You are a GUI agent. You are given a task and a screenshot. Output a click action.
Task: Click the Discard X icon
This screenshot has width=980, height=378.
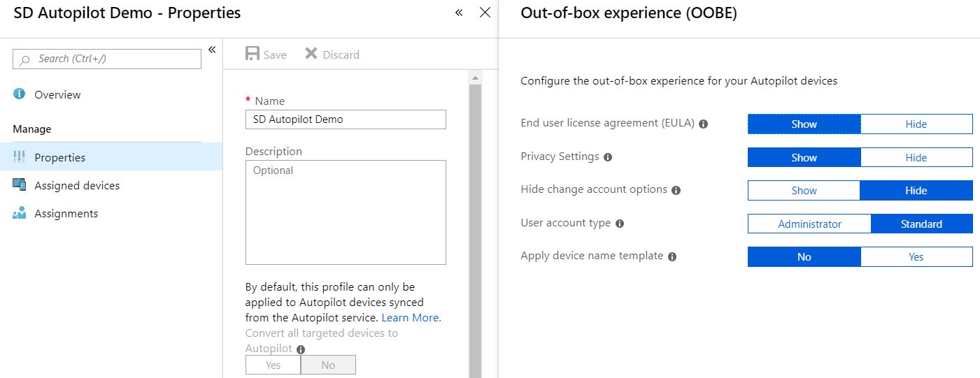pyautogui.click(x=311, y=54)
